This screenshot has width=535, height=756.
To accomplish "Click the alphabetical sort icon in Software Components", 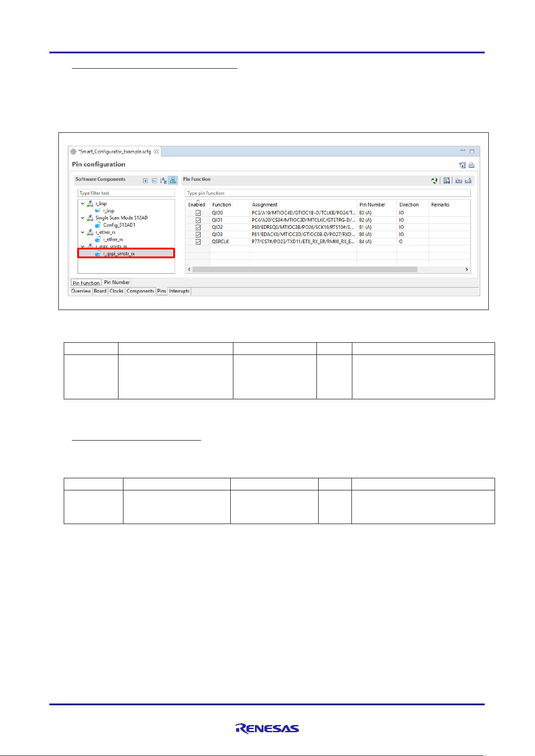I will click(x=163, y=180).
